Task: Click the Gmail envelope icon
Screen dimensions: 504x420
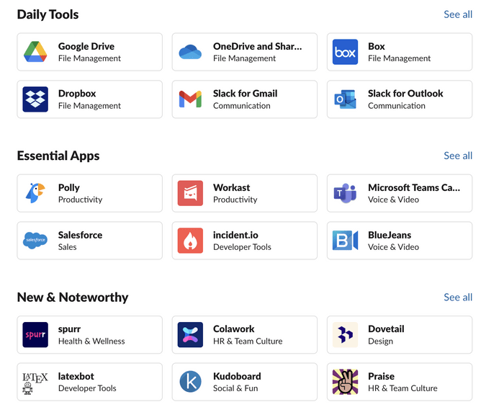Action: pos(190,99)
